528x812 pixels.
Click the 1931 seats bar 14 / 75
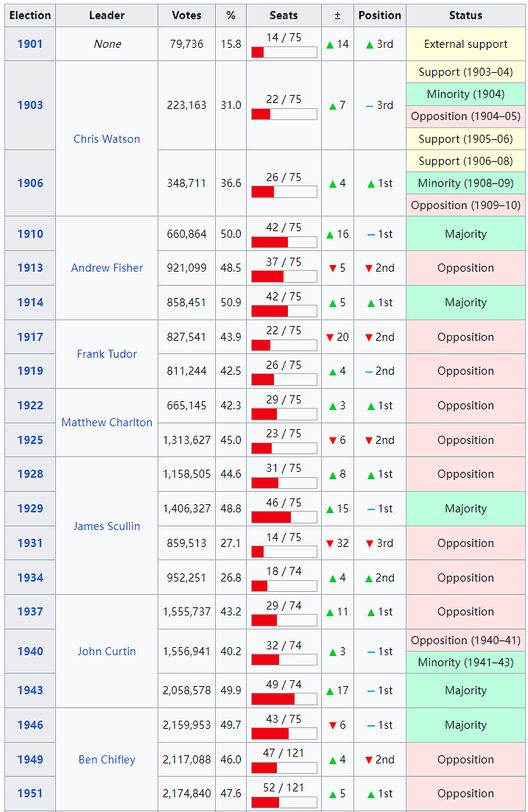(284, 552)
